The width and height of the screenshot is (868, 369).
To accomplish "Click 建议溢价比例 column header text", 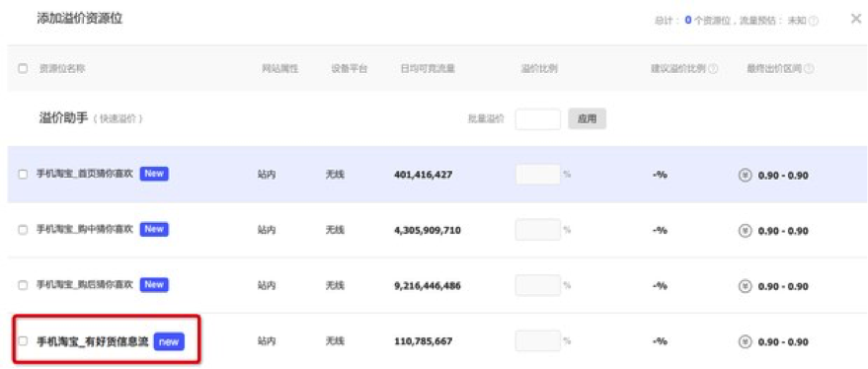I will tap(678, 69).
